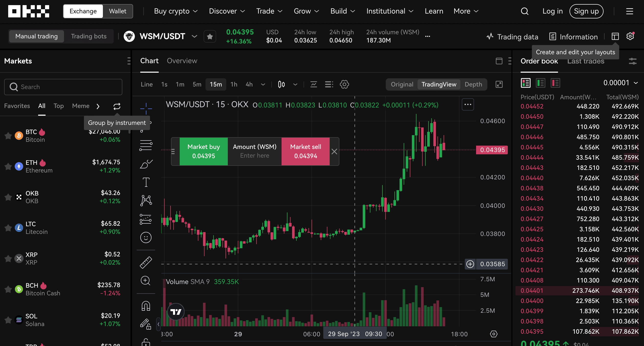Image resolution: width=644 pixels, height=346 pixels.
Task: Open the Buy crypto dropdown
Action: (x=176, y=11)
